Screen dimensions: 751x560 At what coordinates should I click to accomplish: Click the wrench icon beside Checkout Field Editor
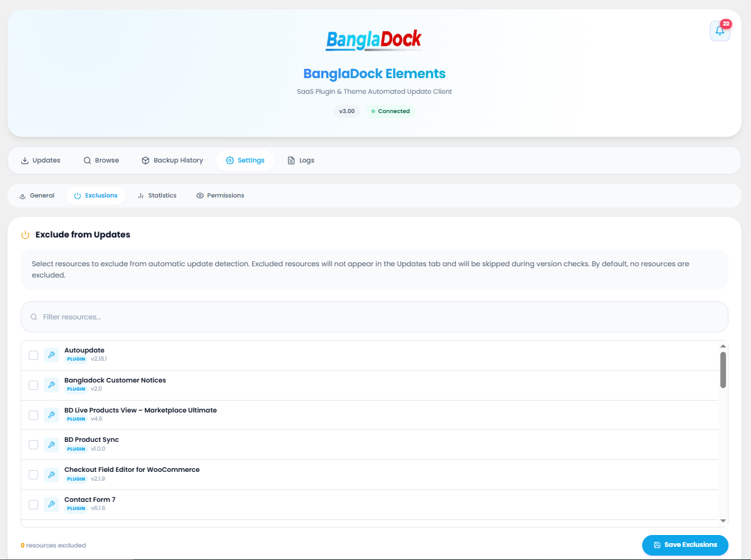51,474
